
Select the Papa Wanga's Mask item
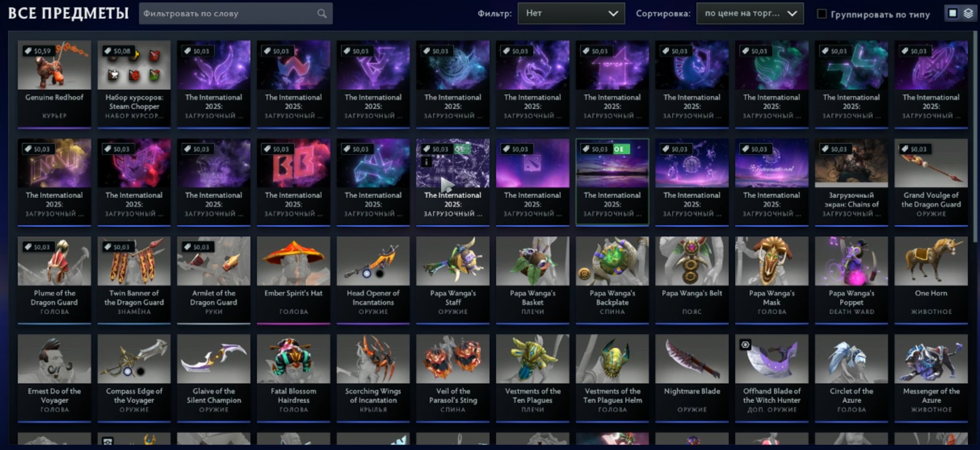coord(772,280)
